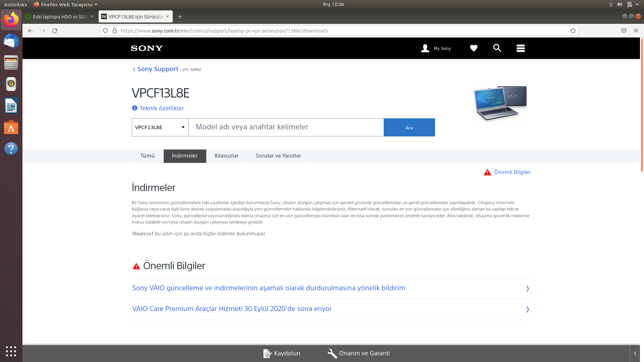Image resolution: width=644 pixels, height=362 pixels.
Task: Focus the model name search field
Action: 286,127
